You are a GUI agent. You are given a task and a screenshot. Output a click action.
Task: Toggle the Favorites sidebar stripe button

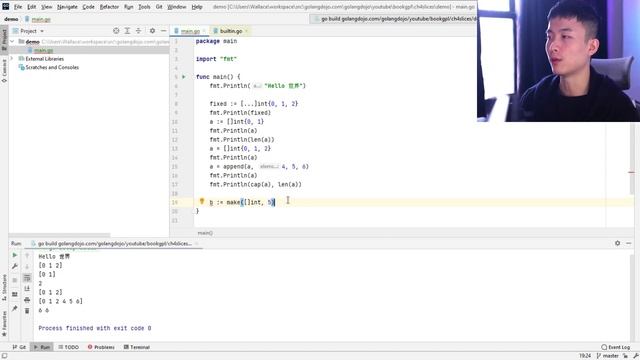4,324
